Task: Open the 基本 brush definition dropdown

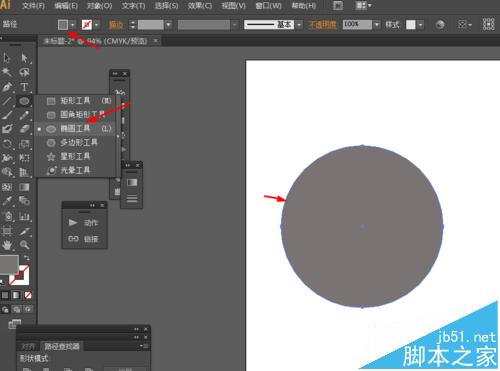Action: (x=299, y=25)
